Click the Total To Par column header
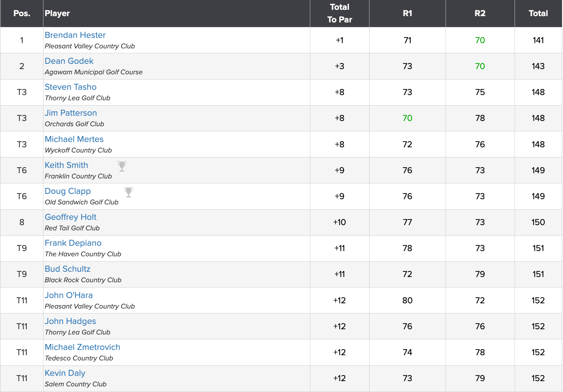Viewport: 563px width, 392px height. pos(339,13)
